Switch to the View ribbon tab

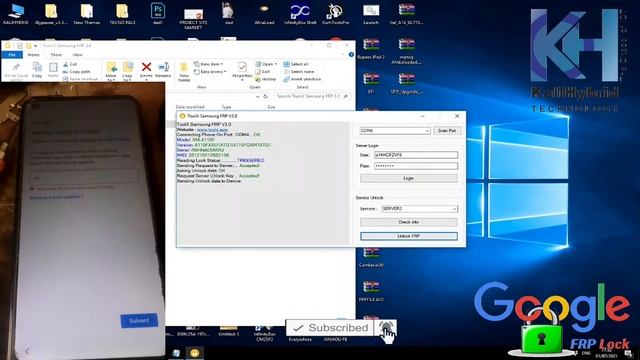(x=78, y=55)
